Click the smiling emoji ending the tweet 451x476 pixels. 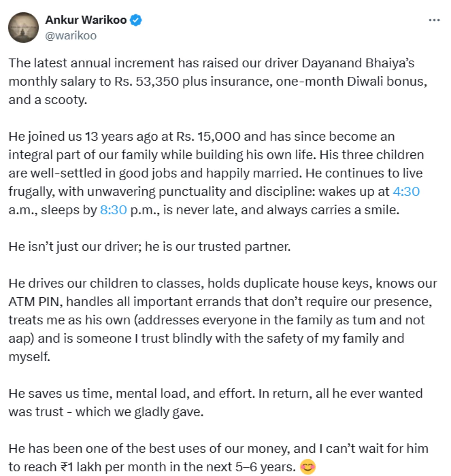[x=308, y=466]
